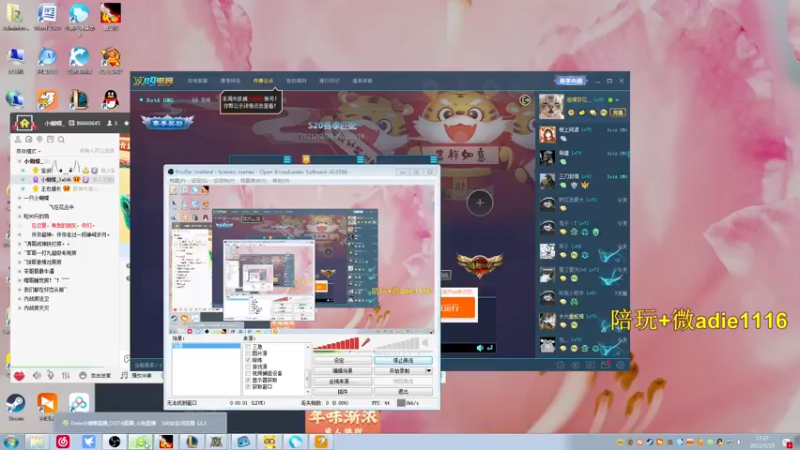Open the 作弊公示 tab
Image resolution: width=800 pixels, height=450 pixels.
click(263, 81)
